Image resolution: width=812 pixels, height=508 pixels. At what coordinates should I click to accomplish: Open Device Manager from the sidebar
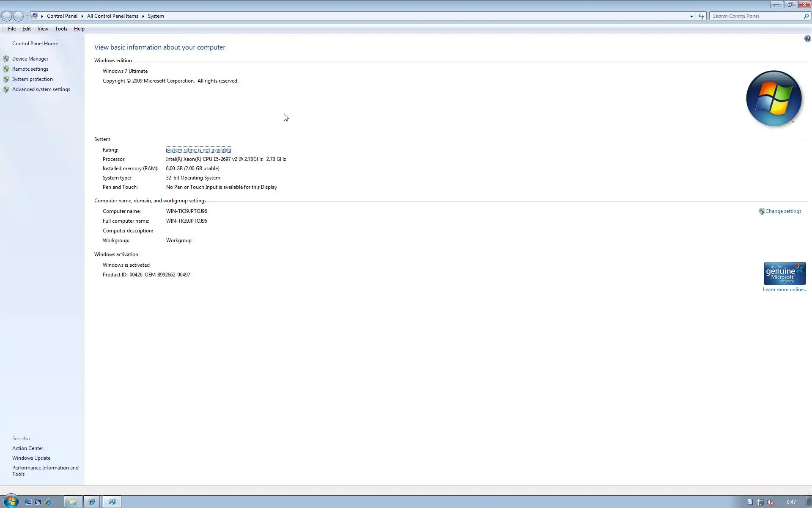pyautogui.click(x=30, y=59)
